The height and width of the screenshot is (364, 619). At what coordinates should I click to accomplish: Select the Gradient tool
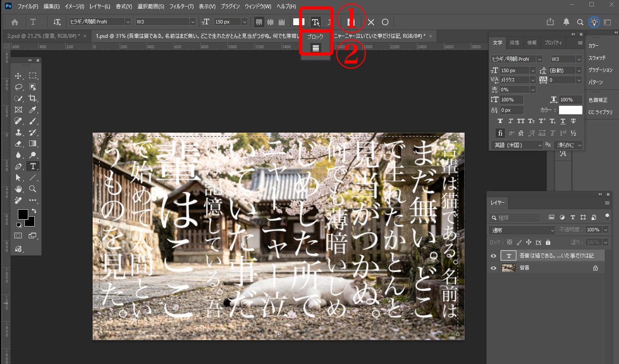(32, 143)
